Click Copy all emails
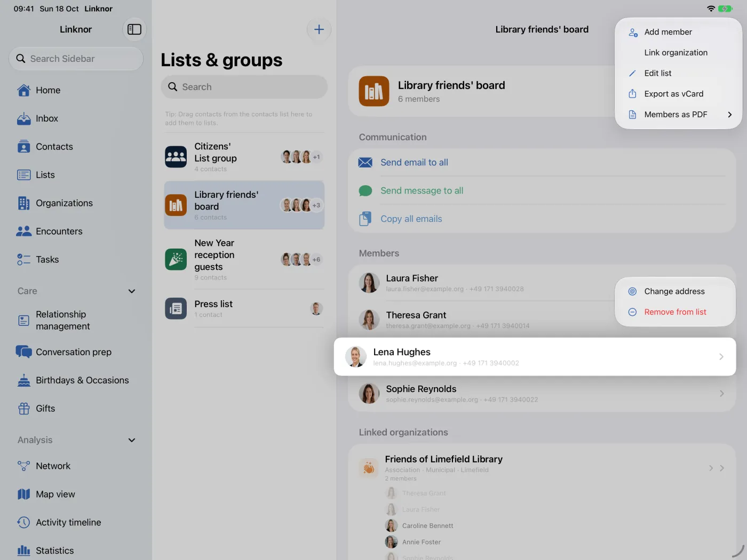The height and width of the screenshot is (560, 747). pyautogui.click(x=542, y=219)
